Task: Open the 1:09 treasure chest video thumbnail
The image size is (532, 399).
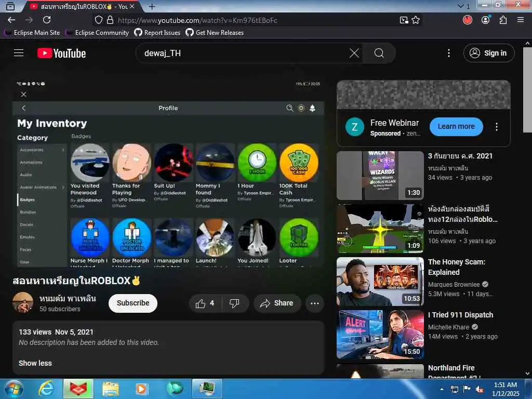Action: (380, 229)
